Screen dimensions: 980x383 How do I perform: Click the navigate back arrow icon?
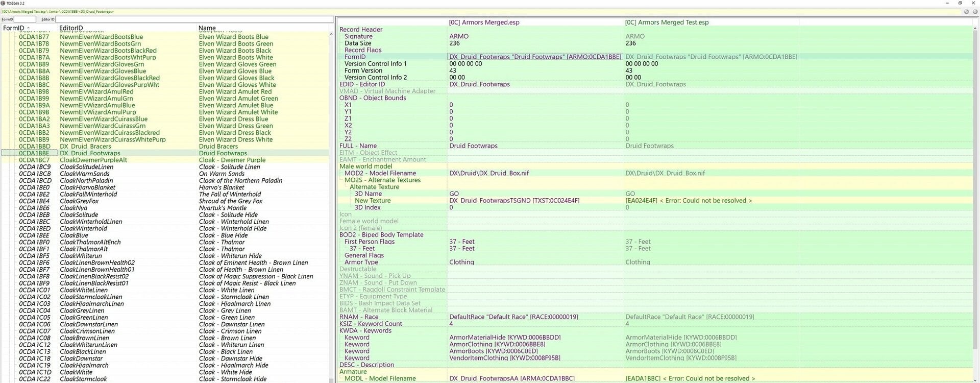[966, 11]
